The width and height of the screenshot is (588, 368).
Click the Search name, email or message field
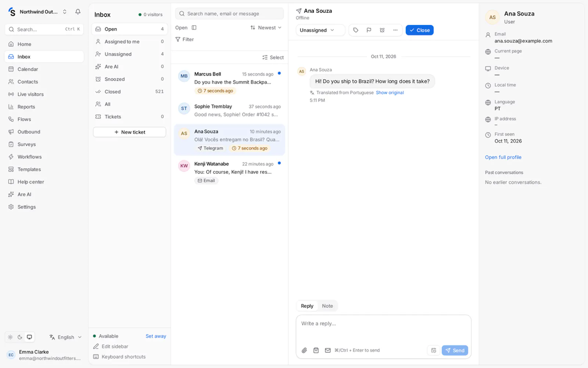pos(229,14)
